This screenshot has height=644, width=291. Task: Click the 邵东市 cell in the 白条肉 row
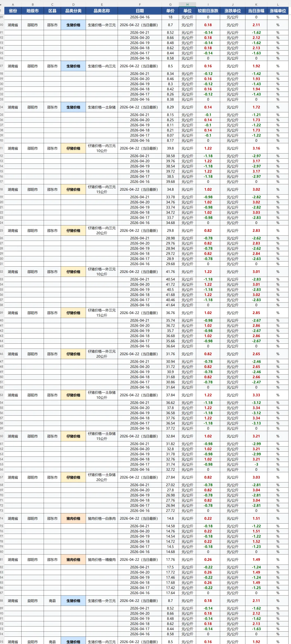52,518
